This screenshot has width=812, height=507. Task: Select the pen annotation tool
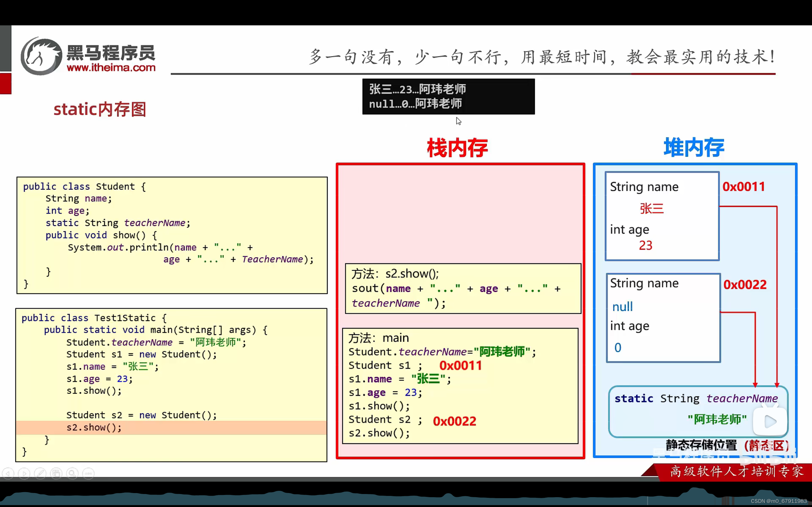(40, 473)
